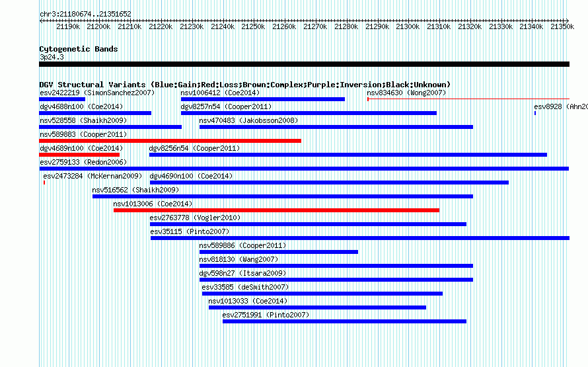
Task: Click the nsv589886 (Cooper2011) label
Action: (x=242, y=245)
